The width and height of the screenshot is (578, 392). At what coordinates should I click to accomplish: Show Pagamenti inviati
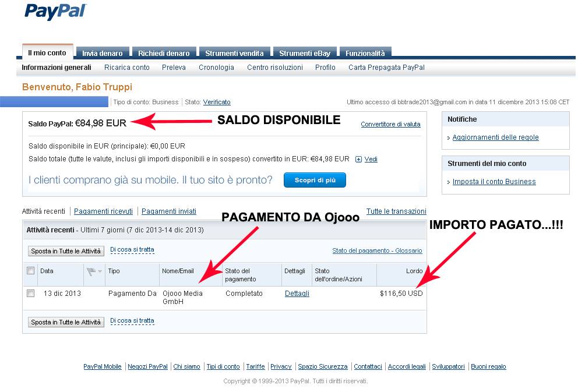click(x=169, y=211)
